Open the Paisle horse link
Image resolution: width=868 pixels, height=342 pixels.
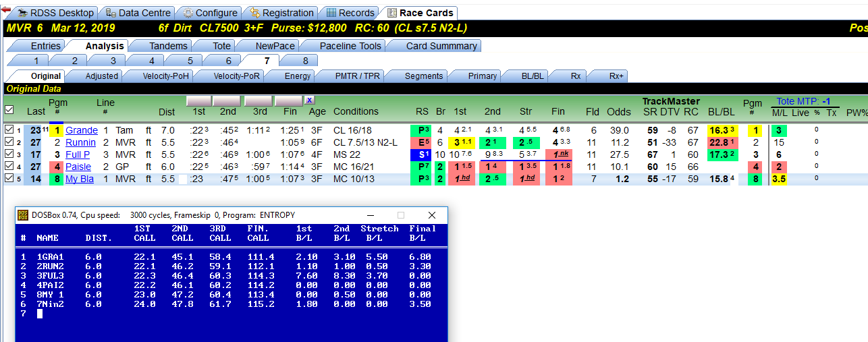[78, 167]
